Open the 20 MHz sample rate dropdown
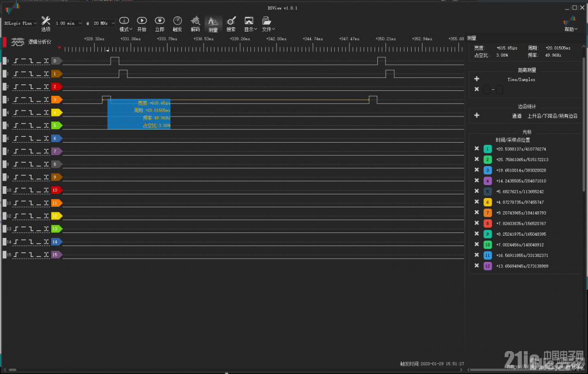The height and width of the screenshot is (374, 588). coord(104,23)
